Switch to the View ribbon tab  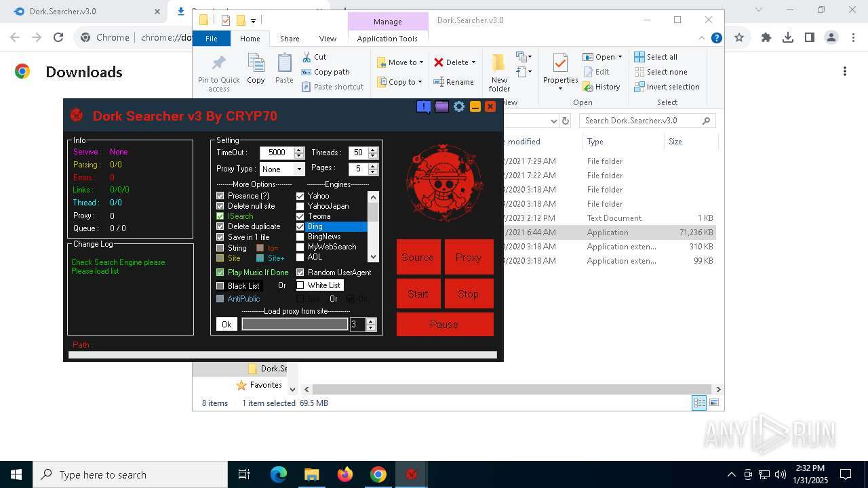coord(328,39)
